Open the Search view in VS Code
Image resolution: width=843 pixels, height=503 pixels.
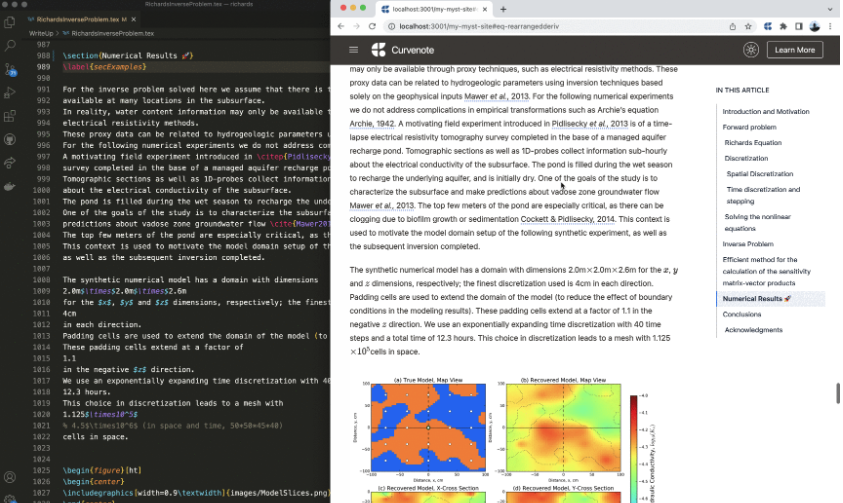click(10, 46)
